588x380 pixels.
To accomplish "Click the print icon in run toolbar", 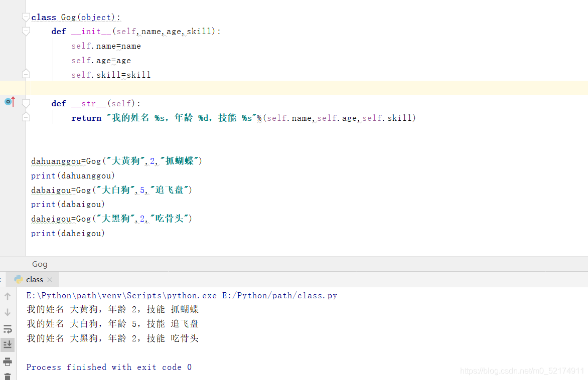I will click(8, 361).
